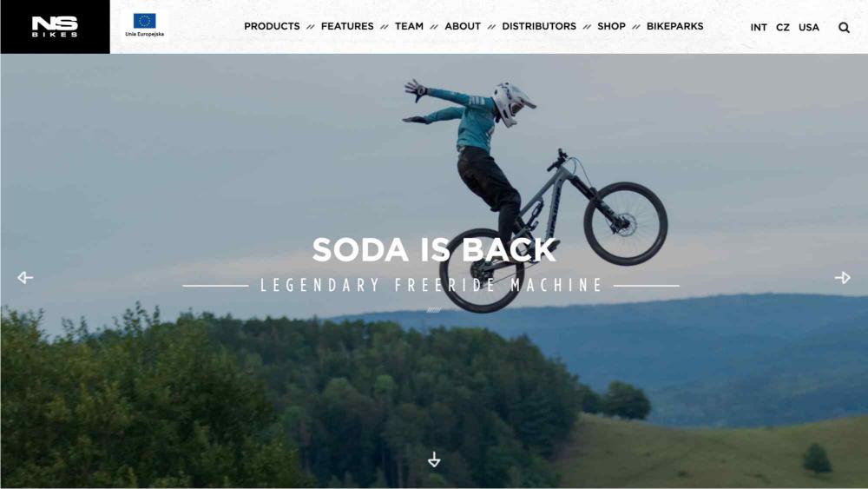This screenshot has height=489, width=868.
Task: Open the Distributors page
Action: (539, 26)
